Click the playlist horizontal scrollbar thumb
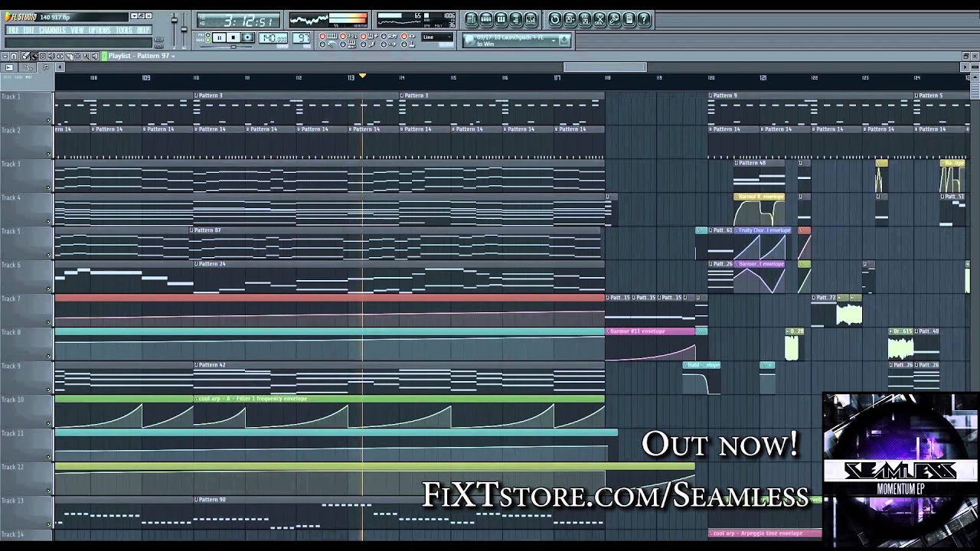This screenshot has height=551, width=980. 605,67
